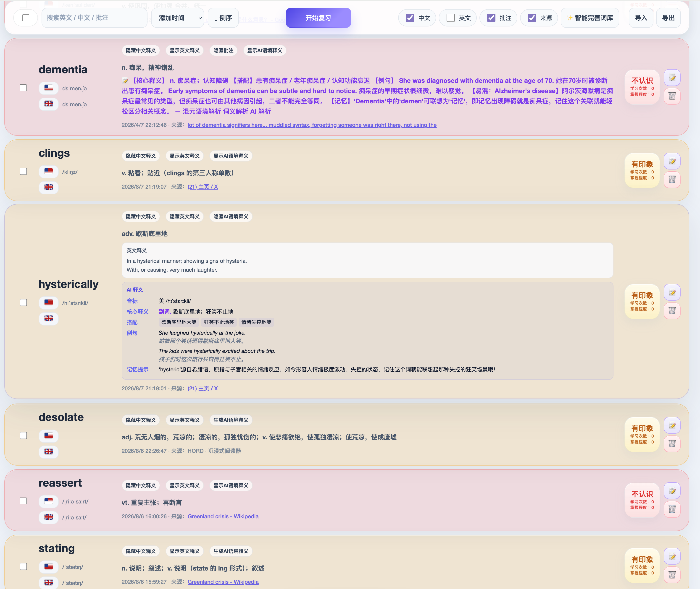Click the 导入 button
The image size is (700, 589).
[x=641, y=18]
